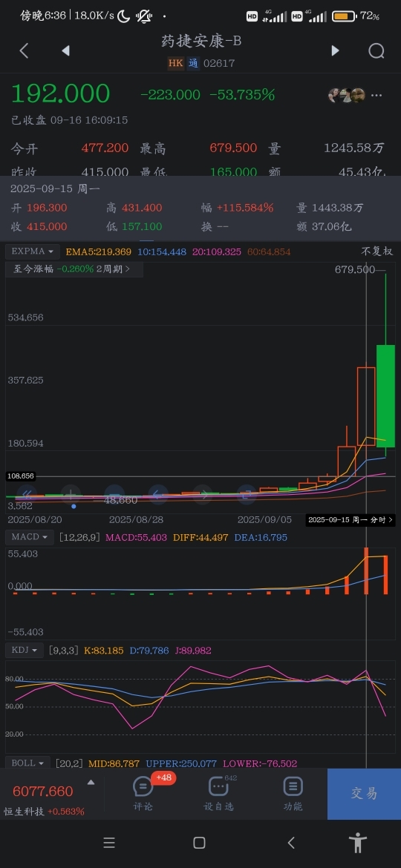Select the tall green candlestick on 09-16
Image resolution: width=401 pixels, height=868 pixels.
pyautogui.click(x=385, y=396)
